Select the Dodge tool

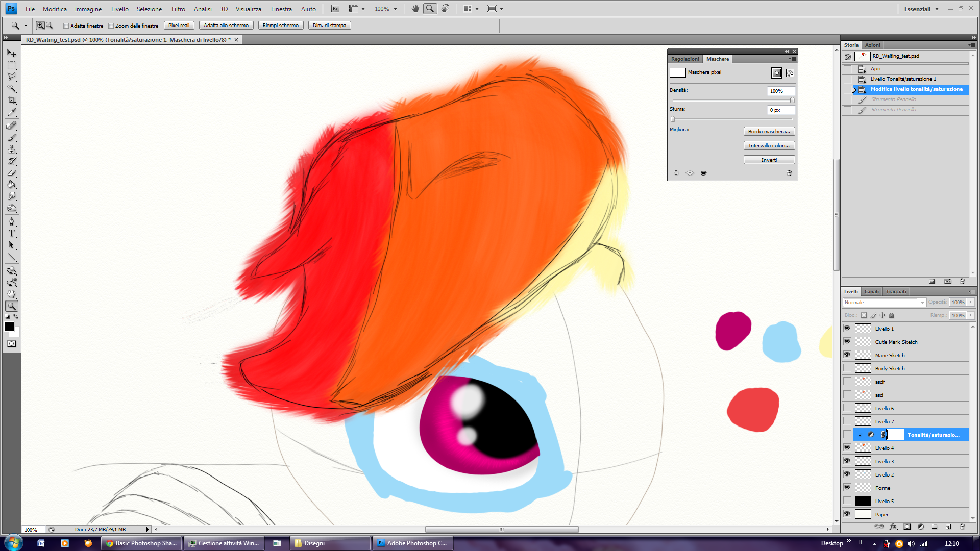12,208
